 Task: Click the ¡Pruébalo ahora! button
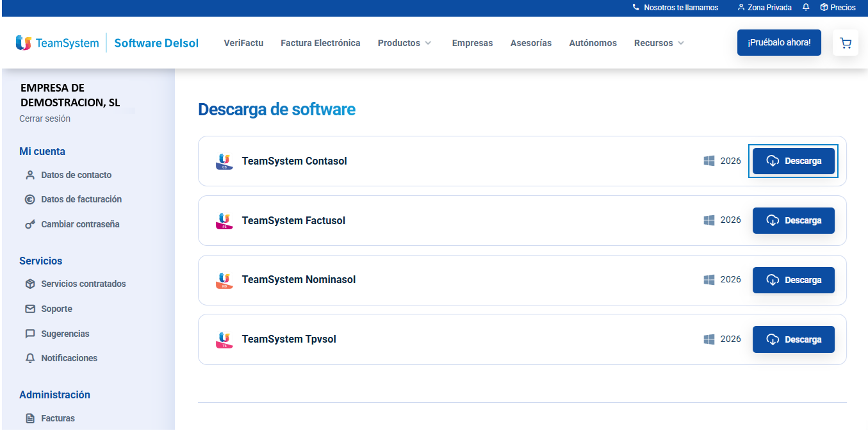779,42
